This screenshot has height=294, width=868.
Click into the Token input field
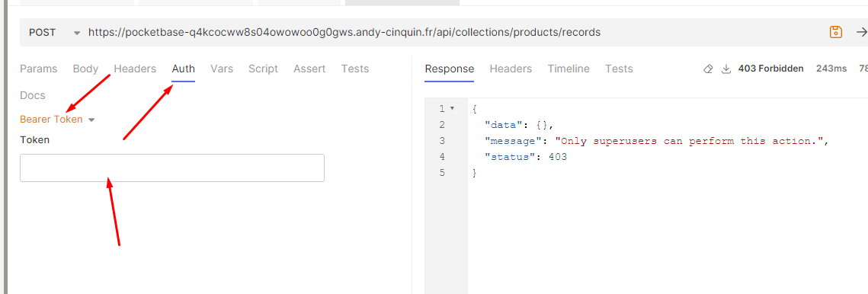[x=172, y=168]
